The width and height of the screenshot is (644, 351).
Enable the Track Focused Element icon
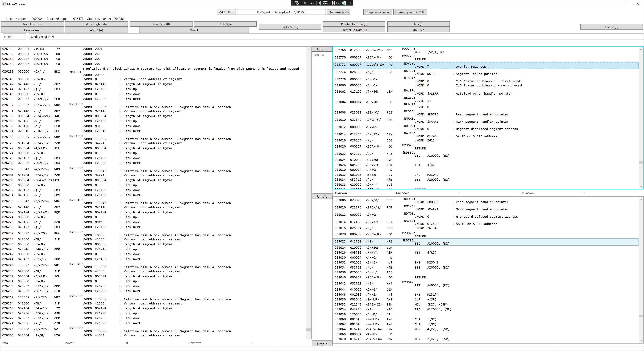325,3
